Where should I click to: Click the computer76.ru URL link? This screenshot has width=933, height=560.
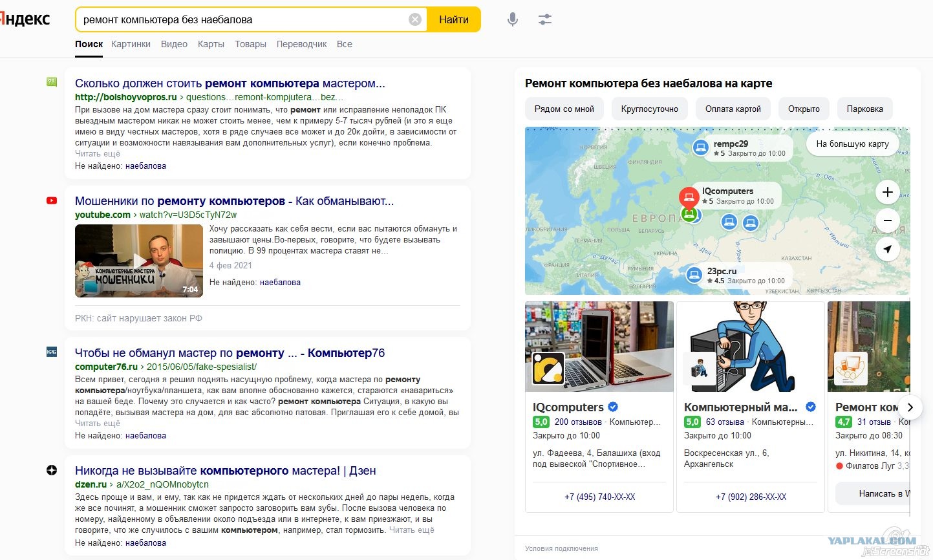[107, 367]
